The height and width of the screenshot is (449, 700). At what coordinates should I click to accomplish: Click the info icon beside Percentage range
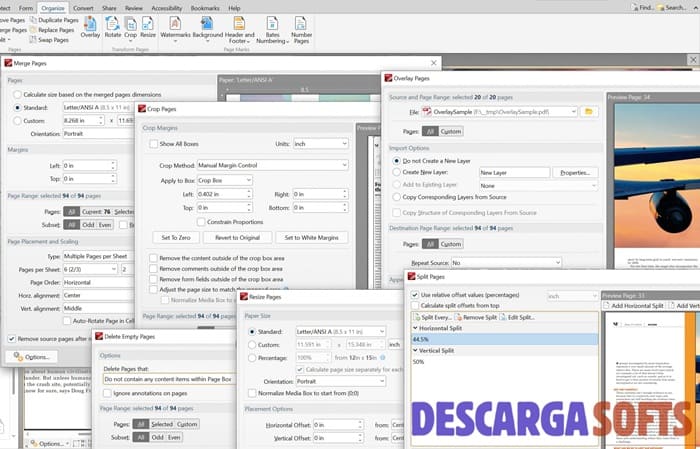pos(383,358)
